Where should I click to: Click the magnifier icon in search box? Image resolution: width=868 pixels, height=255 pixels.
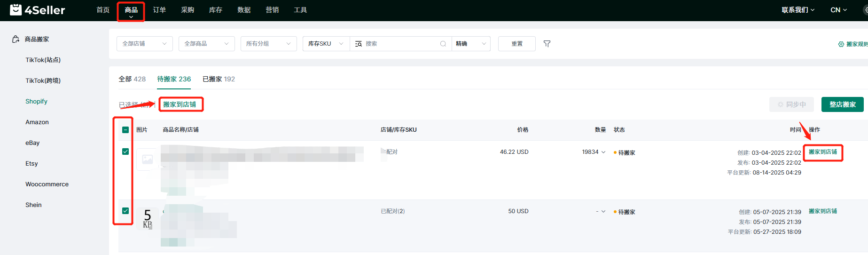point(443,44)
